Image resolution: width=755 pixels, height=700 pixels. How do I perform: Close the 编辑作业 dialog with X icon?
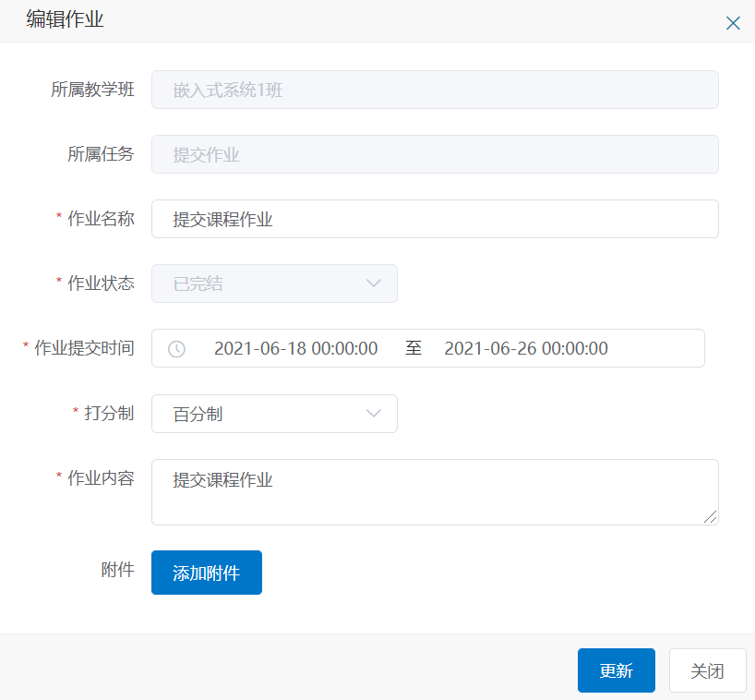coord(733,23)
